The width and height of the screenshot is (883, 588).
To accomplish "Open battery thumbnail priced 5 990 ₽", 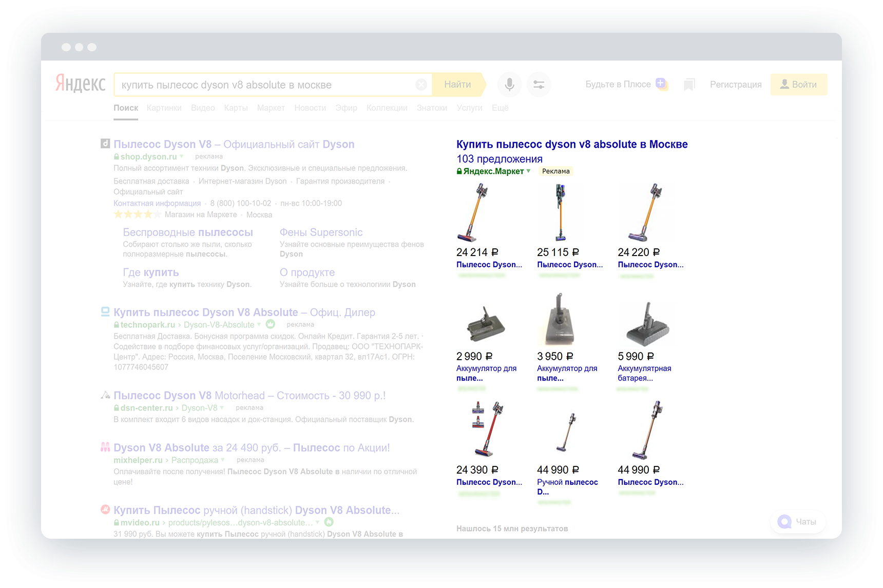I will coord(647,323).
